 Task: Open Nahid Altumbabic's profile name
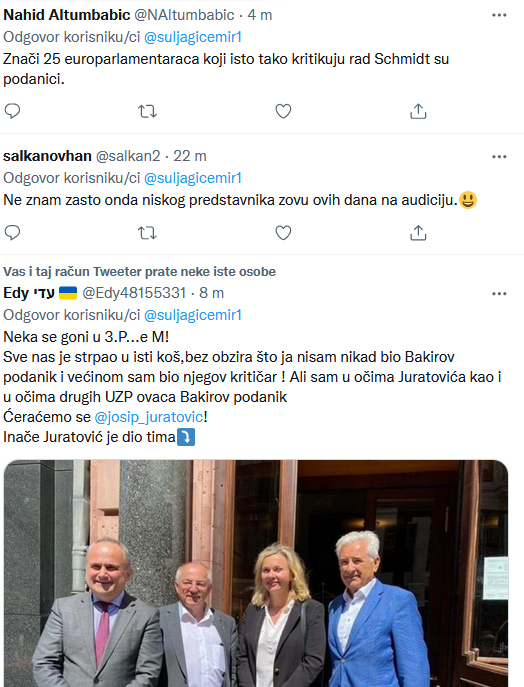[x=67, y=15]
